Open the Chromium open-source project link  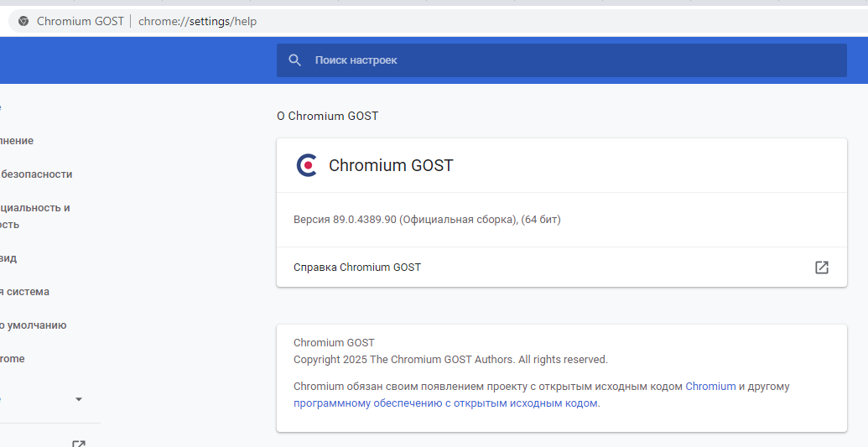tap(710, 386)
